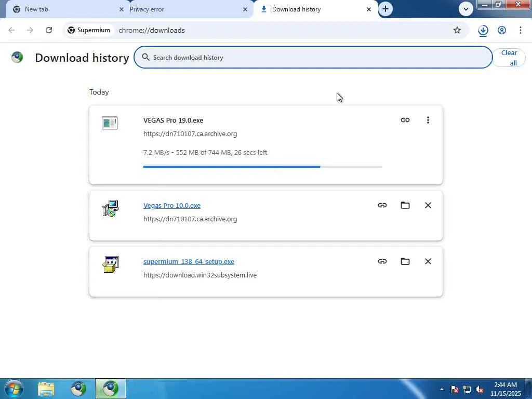Close the New tab tab
532x399 pixels.
(121, 9)
